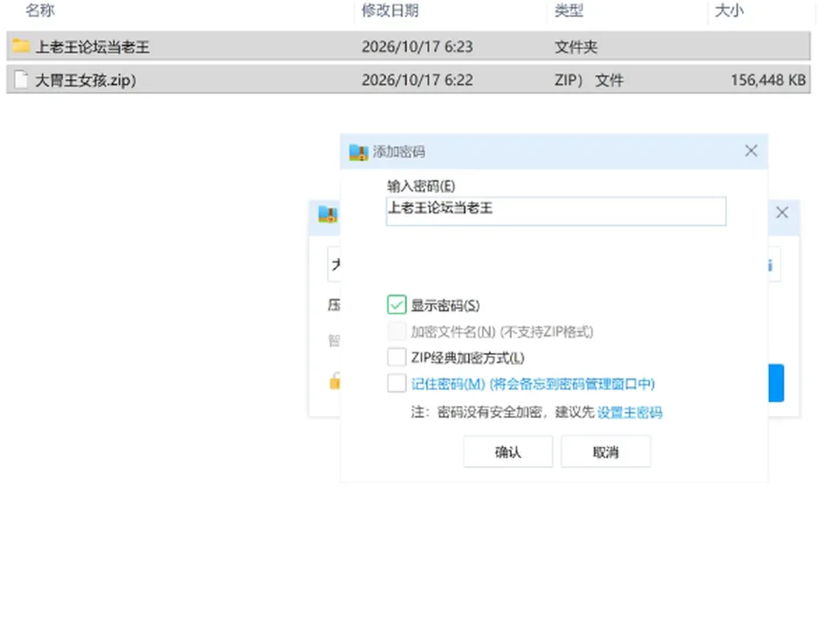840x627 pixels.
Task: Click the 大胃王女孩.zip file icon
Action: coord(21,80)
